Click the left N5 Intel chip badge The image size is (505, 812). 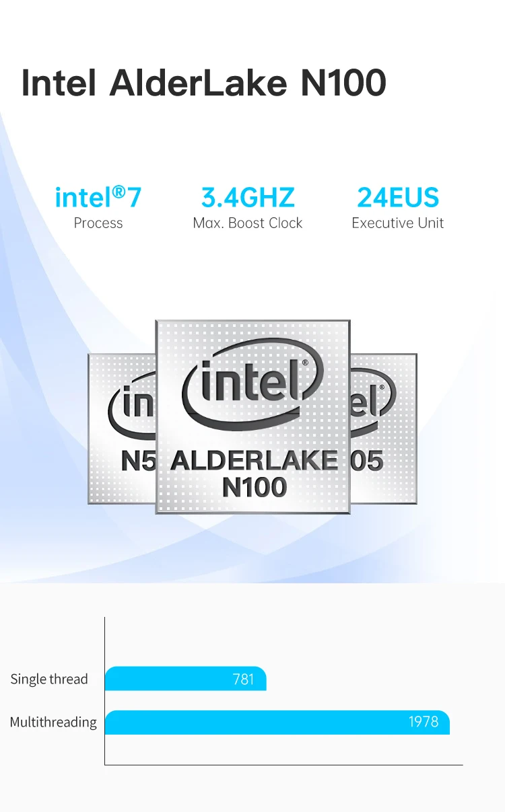pos(122,429)
